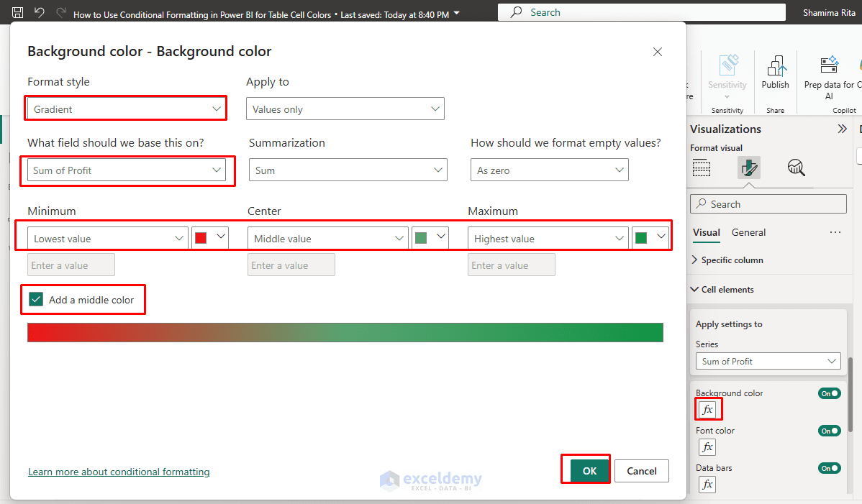
Task: Open the more options ellipsis
Action: point(835,232)
